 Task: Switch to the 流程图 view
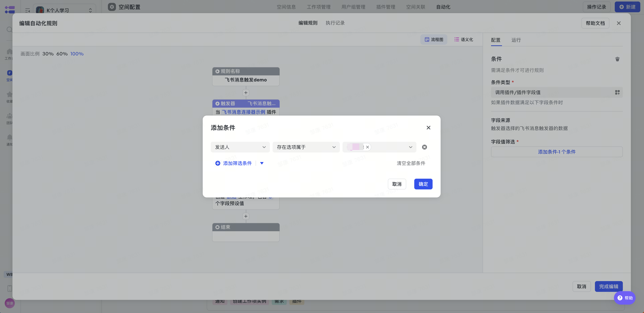point(434,39)
